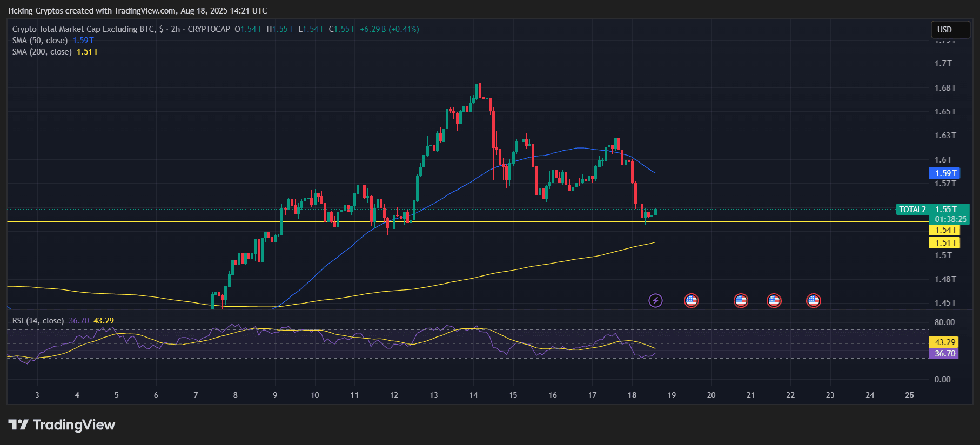The width and height of the screenshot is (980, 445).
Task: Open the leftmost US flag economic event
Action: 691,300
